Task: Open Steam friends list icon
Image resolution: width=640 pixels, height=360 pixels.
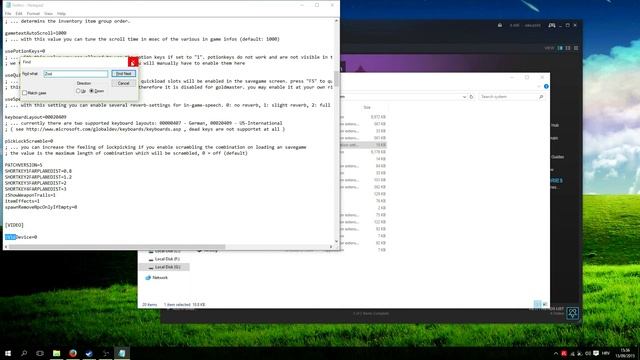Action: (x=573, y=313)
